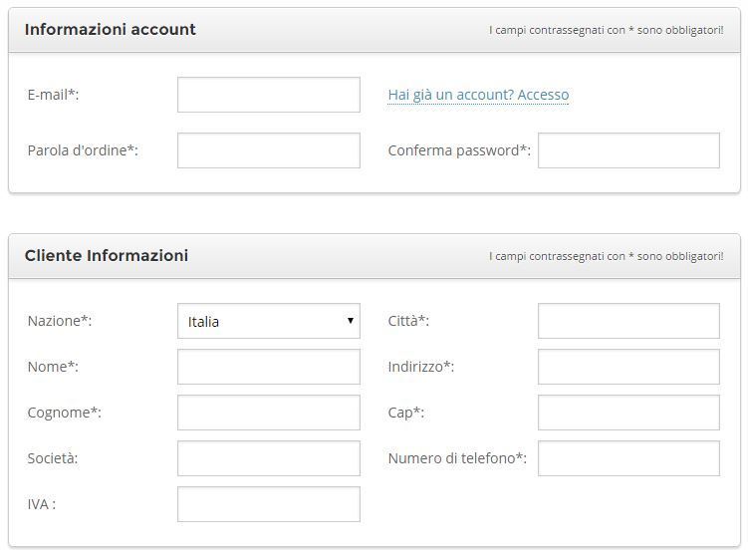Focus the Parola d'ordine password field
Viewport: 748px width, 560px height.
269,150
